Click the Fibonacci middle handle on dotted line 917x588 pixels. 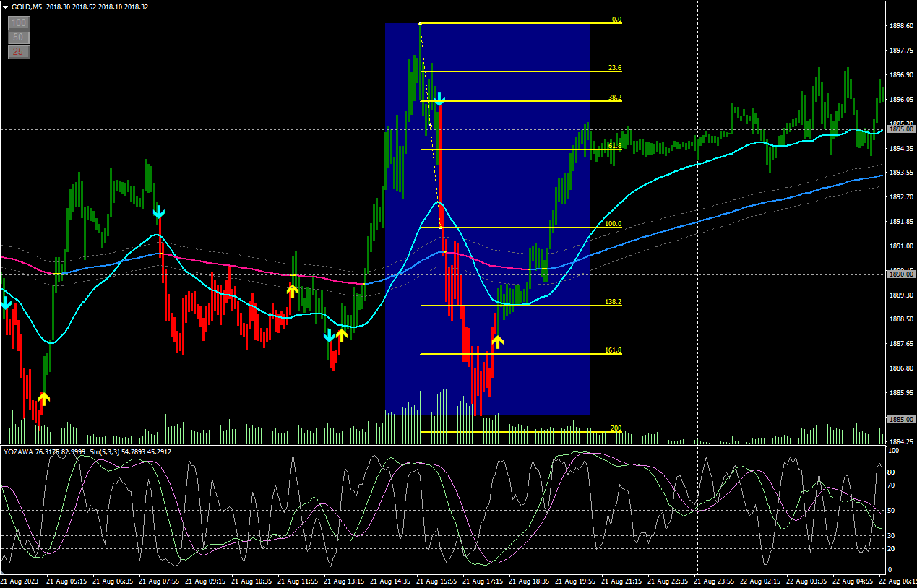click(431, 125)
